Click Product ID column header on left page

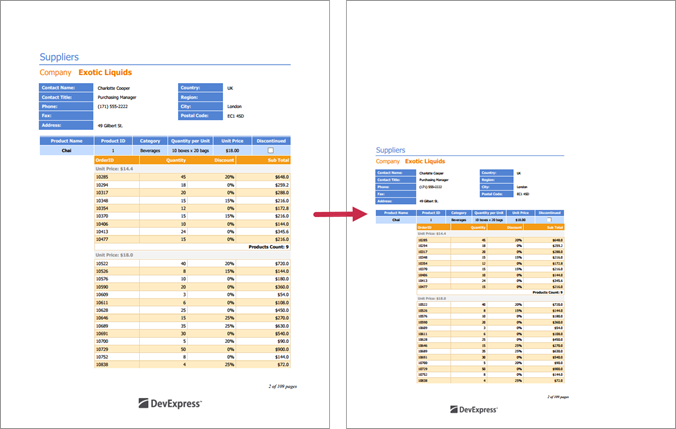click(113, 141)
